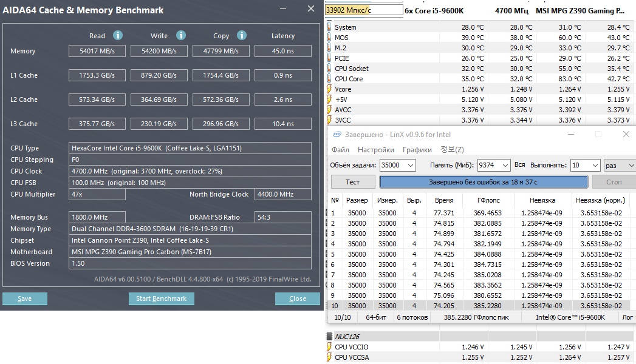Click the AIDA64 Memory Bus 1800.0 MHz value

(x=97, y=217)
